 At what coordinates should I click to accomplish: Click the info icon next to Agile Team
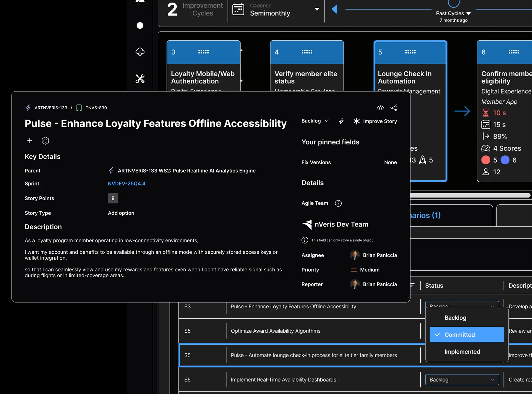[338, 203]
